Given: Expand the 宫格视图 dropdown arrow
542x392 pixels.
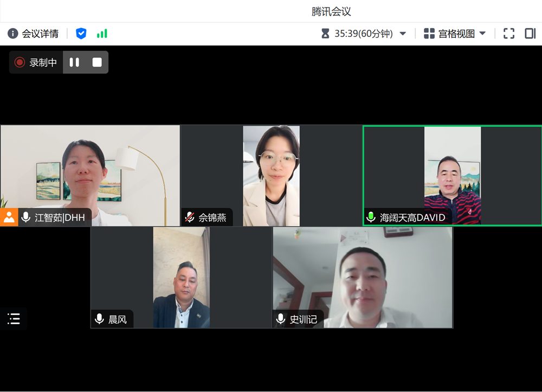Looking at the screenshot, I should pos(482,34).
